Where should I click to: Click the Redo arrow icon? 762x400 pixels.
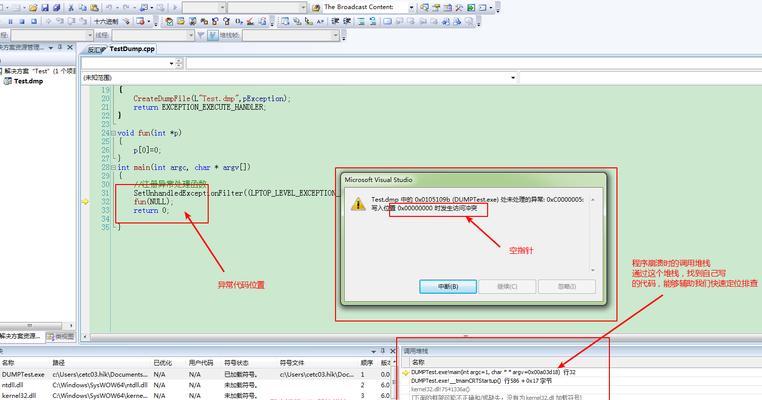pyautogui.click(x=126, y=8)
